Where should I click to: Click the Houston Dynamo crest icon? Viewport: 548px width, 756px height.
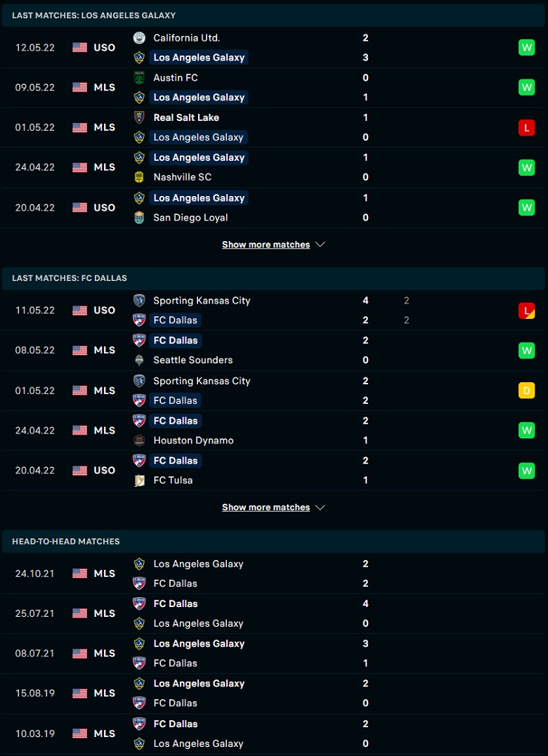139,441
